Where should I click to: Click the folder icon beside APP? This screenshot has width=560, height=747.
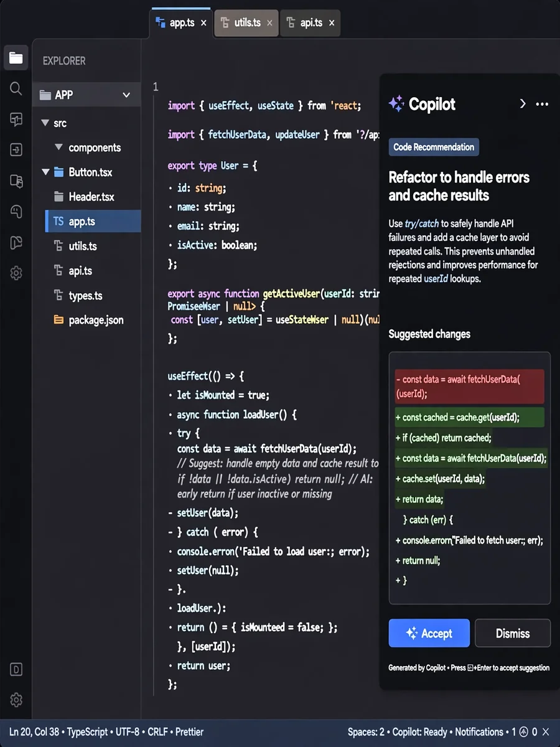pos(45,95)
